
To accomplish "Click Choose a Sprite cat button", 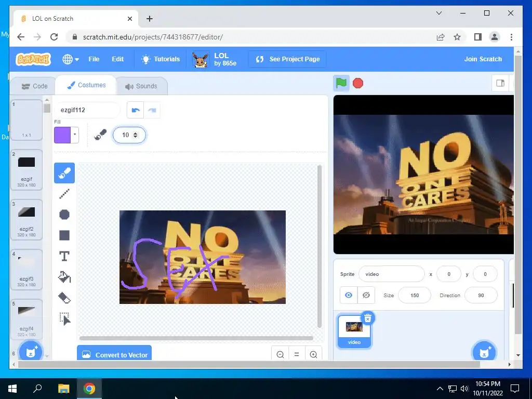I will click(485, 352).
